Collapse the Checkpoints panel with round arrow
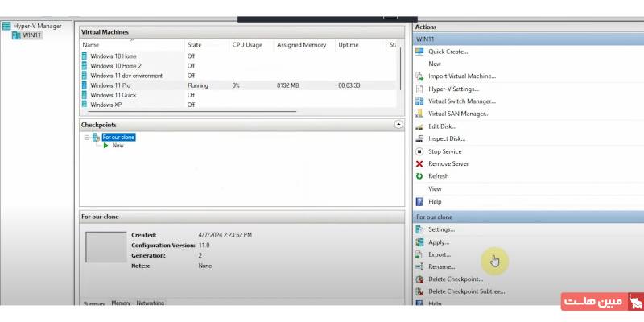This screenshot has height=322, width=644. point(398,125)
